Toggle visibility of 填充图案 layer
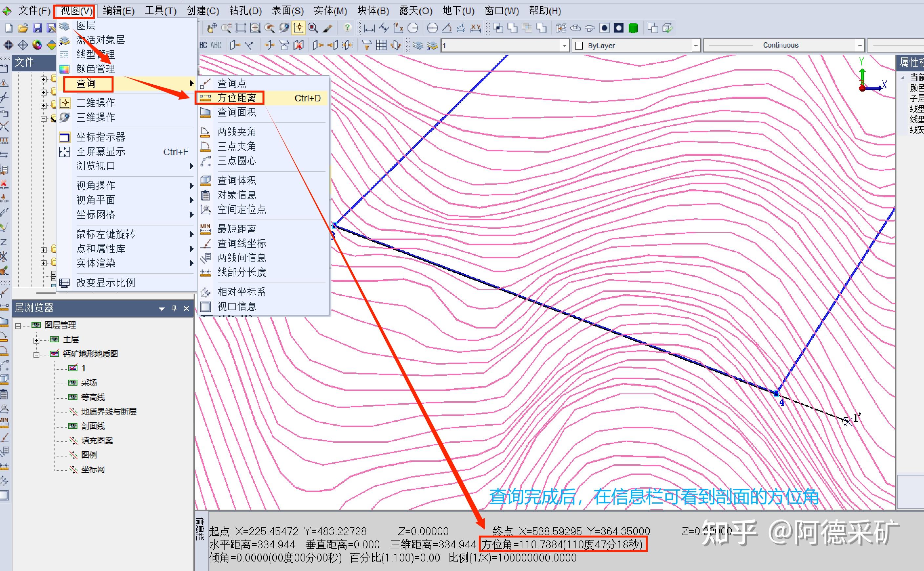The image size is (924, 571). [73, 440]
